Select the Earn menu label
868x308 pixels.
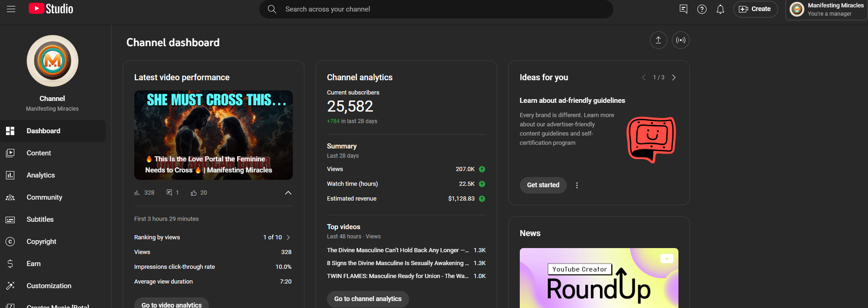34,264
